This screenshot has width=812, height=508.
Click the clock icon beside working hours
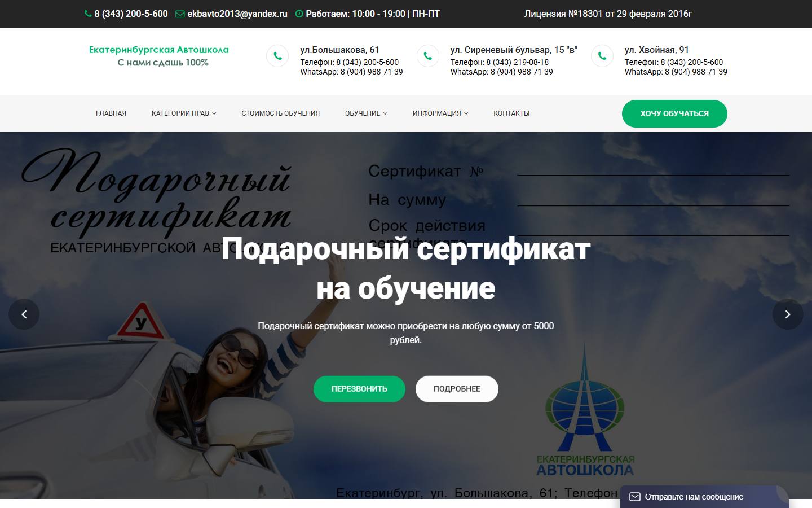click(x=299, y=14)
